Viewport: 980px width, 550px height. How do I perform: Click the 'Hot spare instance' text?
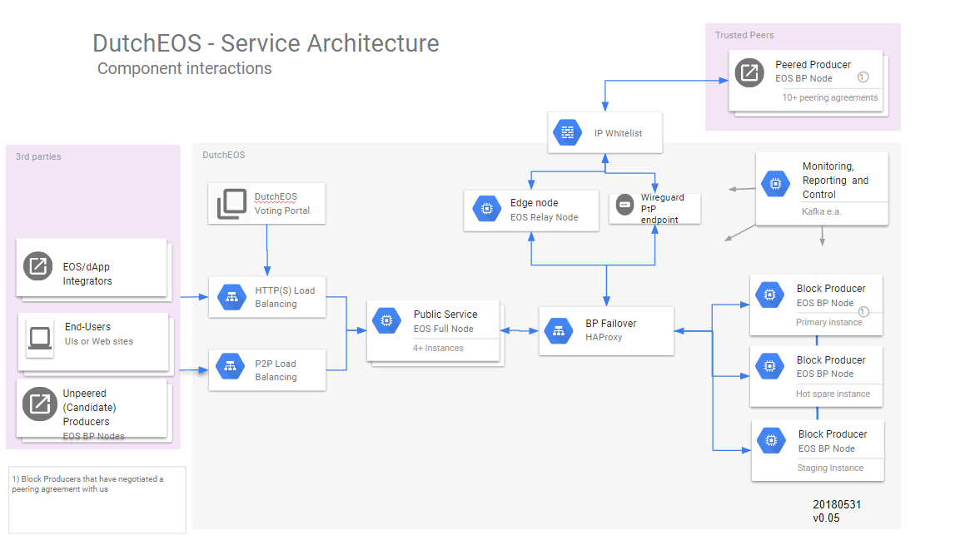(833, 394)
